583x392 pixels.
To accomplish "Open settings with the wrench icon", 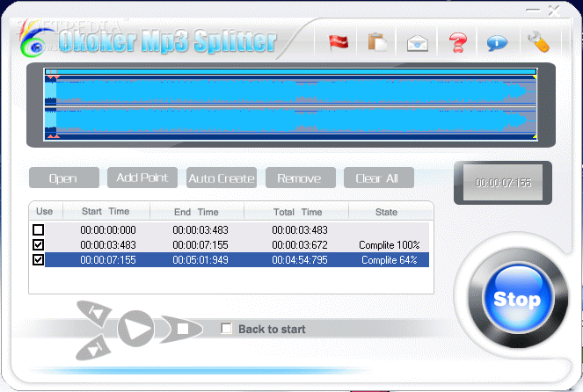I will (x=538, y=41).
